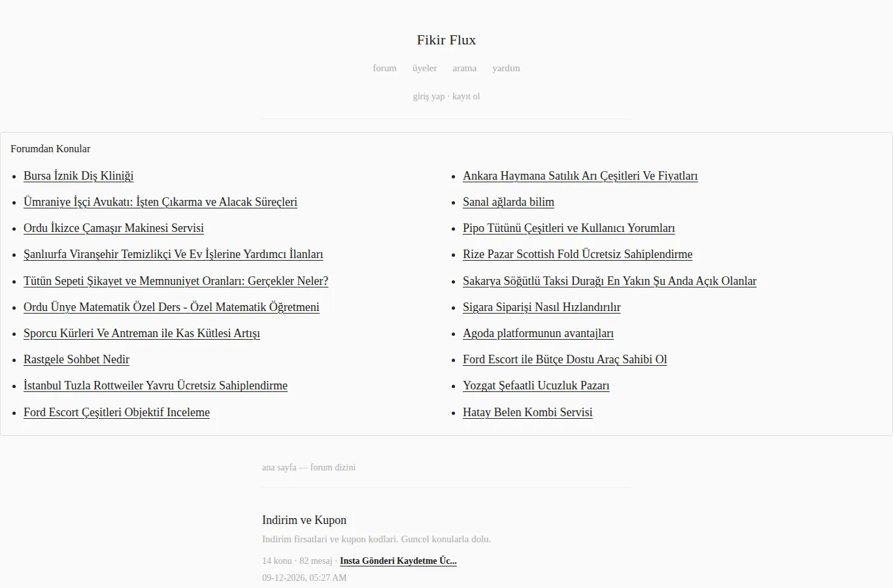The width and height of the screenshot is (893, 588).
Task: Open Ford Escort Çeşitleri Objektif İnceleme
Action: (116, 412)
